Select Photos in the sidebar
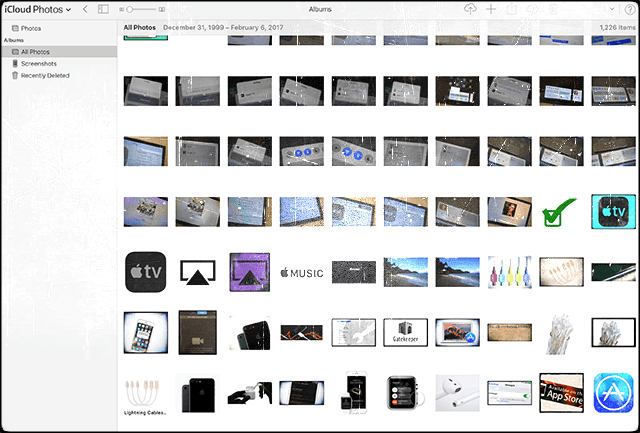This screenshot has width=640, height=433. point(31,28)
